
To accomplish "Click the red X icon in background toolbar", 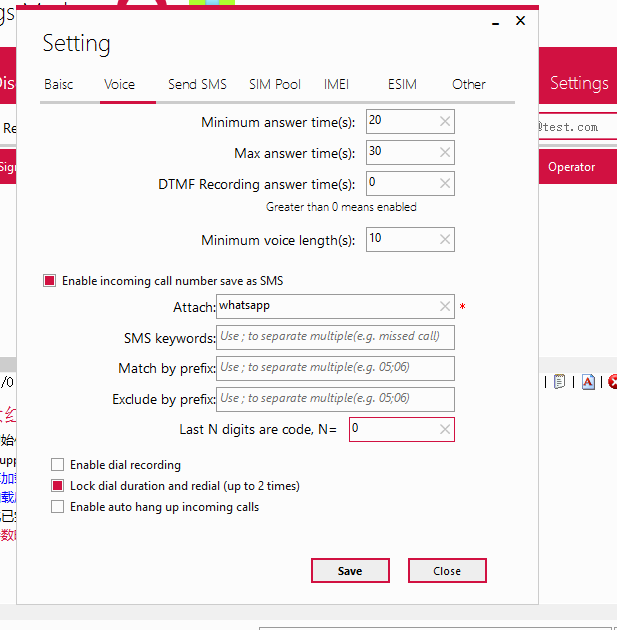I will click(x=613, y=382).
